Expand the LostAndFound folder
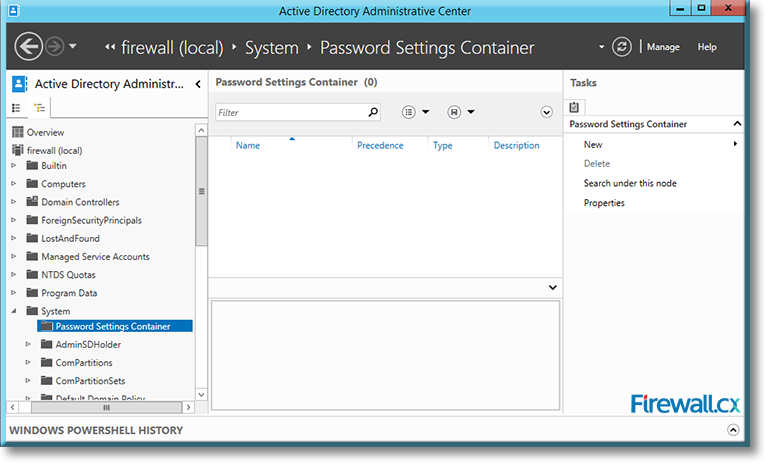This screenshot has width=768, height=465. [x=14, y=238]
